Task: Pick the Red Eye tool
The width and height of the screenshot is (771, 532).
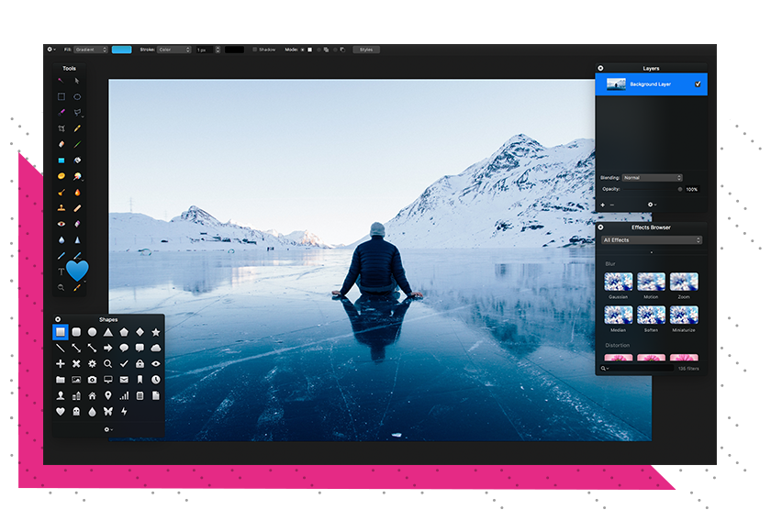Action: 61,224
